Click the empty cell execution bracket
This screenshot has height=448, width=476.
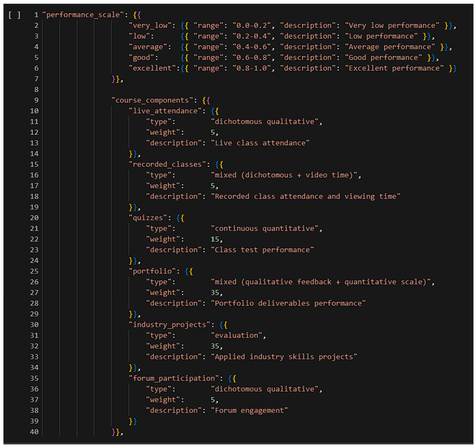14,15
